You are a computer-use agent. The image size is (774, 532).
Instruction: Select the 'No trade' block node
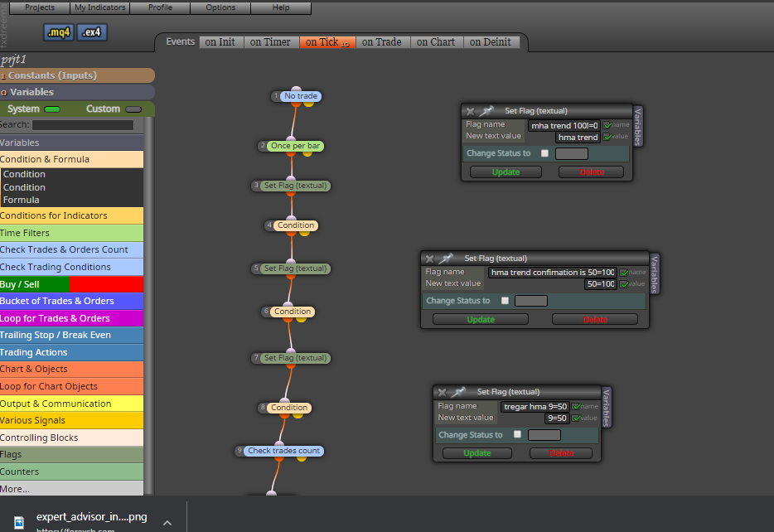[x=301, y=96]
